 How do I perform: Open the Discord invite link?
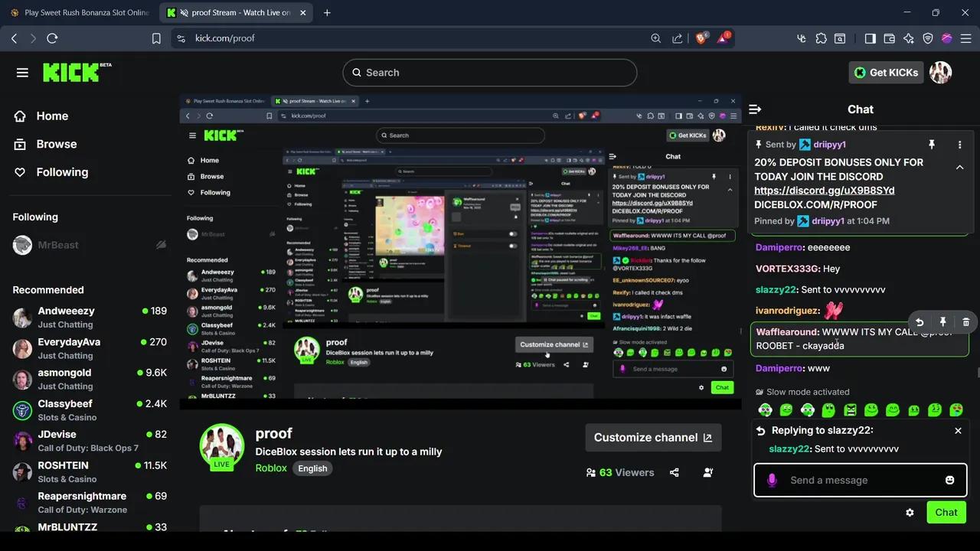point(824,191)
